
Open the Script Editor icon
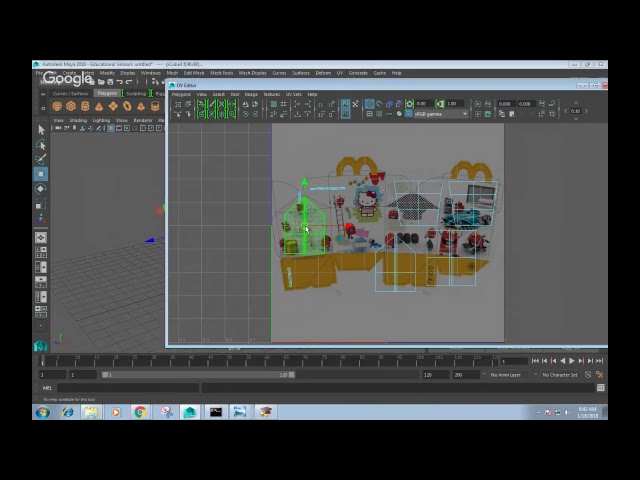click(600, 388)
